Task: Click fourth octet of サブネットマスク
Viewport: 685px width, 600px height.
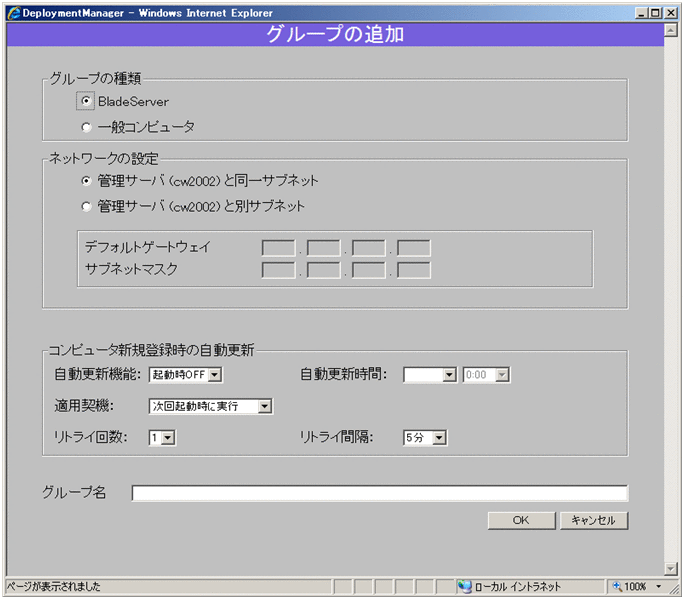Action: pos(414,270)
